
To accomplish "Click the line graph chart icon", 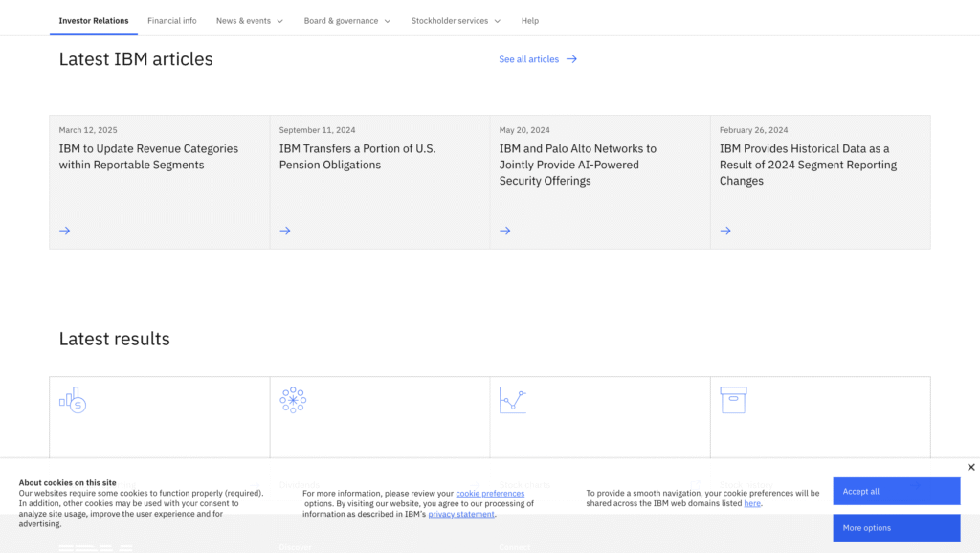I will [x=513, y=400].
